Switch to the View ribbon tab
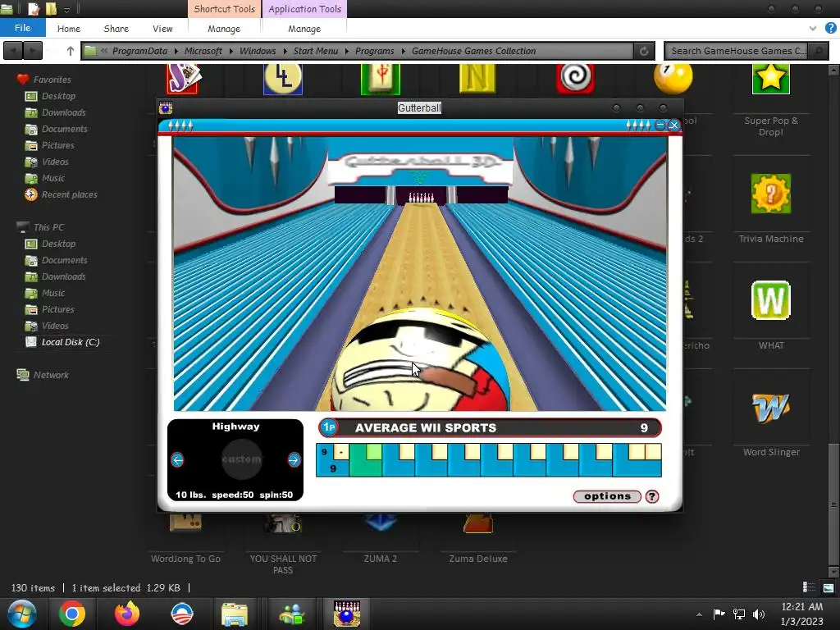This screenshot has width=840, height=630. click(x=162, y=29)
